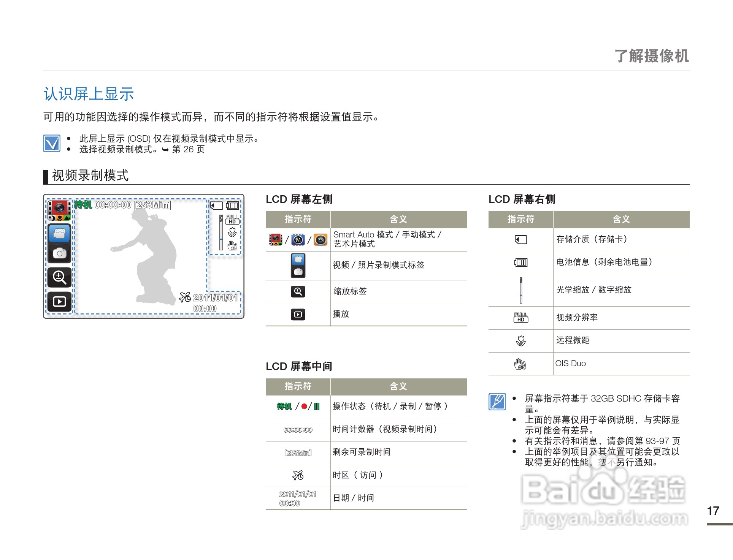The image size is (733, 560).
Task: Click Full HD resolution icon on LCD
Action: point(232,220)
